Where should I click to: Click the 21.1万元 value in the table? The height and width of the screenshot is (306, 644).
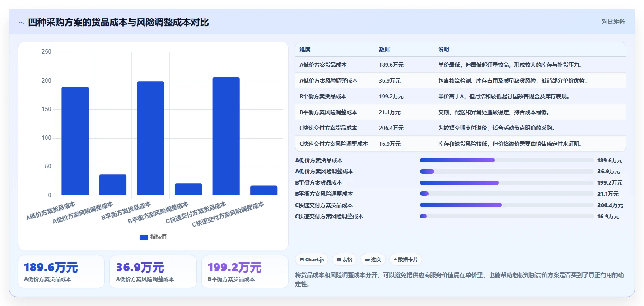click(x=390, y=112)
